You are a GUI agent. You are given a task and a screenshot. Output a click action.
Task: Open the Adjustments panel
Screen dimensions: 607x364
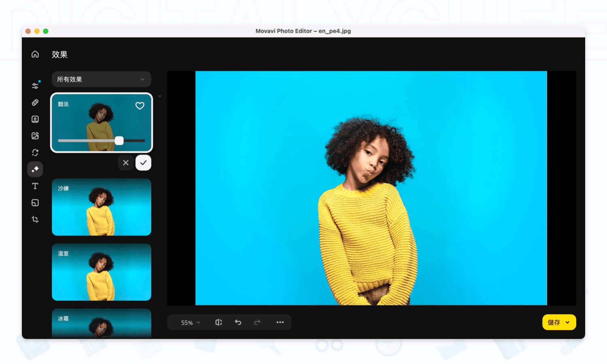(x=35, y=85)
